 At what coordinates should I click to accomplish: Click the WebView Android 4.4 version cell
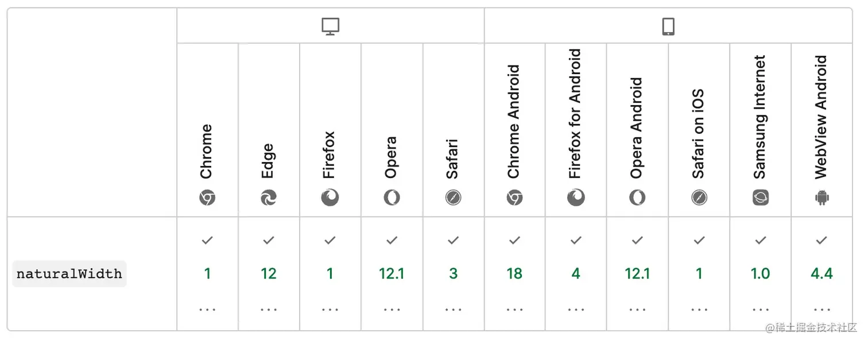(x=822, y=274)
